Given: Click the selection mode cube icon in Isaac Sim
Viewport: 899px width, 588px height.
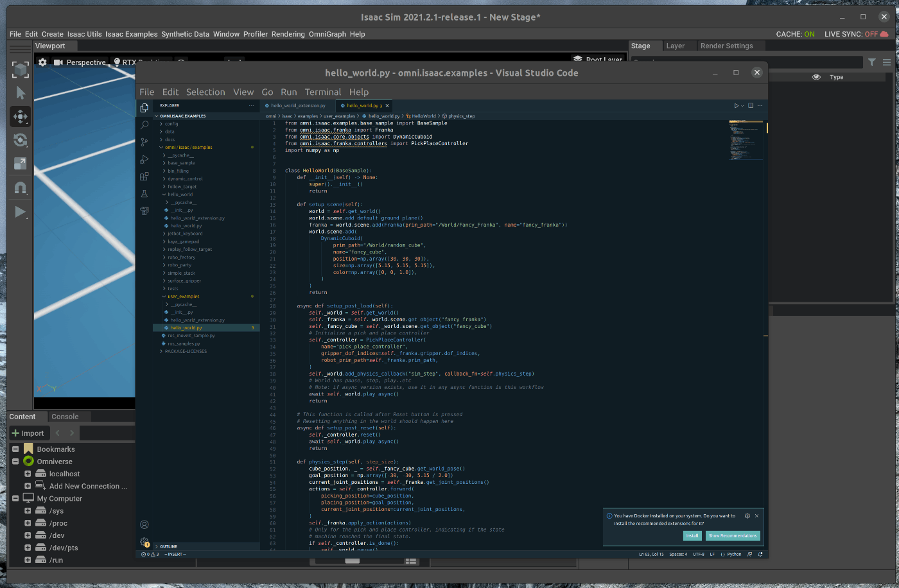Looking at the screenshot, I should (x=21, y=69).
